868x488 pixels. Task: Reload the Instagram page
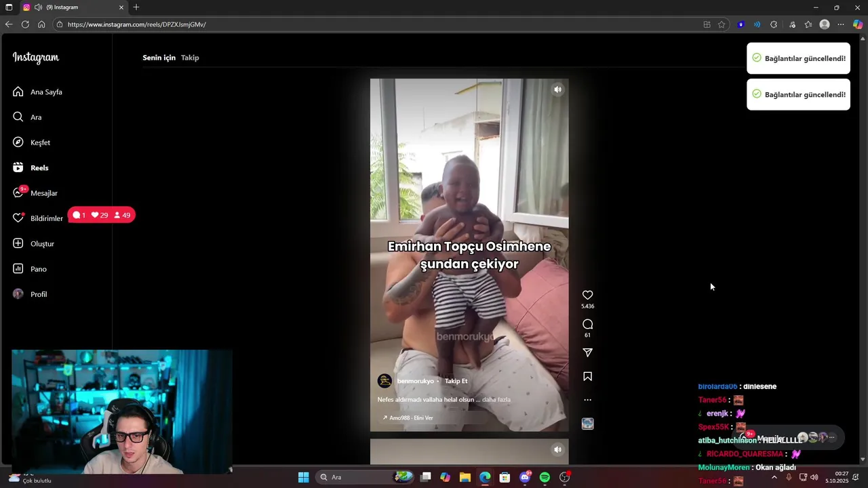(x=25, y=24)
